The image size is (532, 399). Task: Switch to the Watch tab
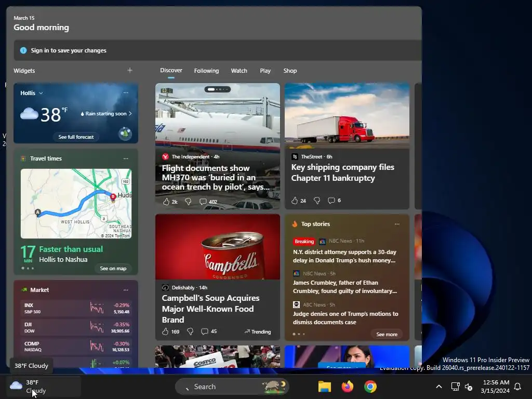click(x=239, y=71)
